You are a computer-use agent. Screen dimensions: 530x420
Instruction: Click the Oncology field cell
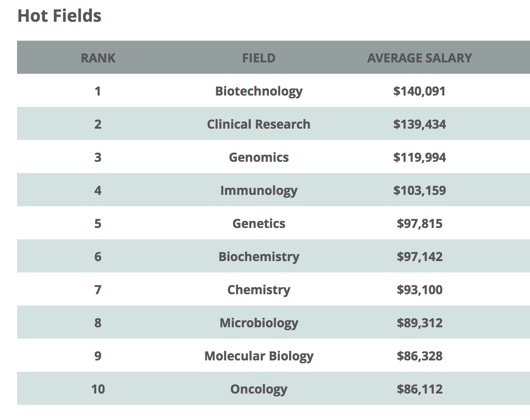click(x=258, y=389)
